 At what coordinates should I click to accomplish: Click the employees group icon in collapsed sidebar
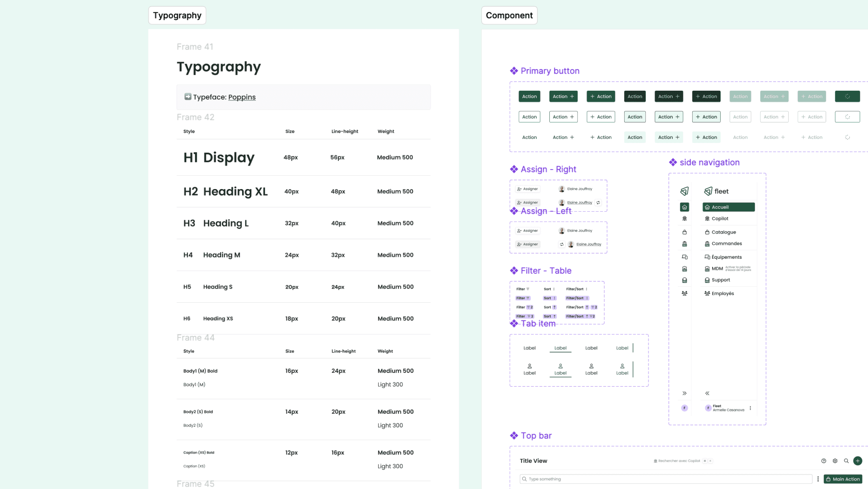tap(684, 293)
